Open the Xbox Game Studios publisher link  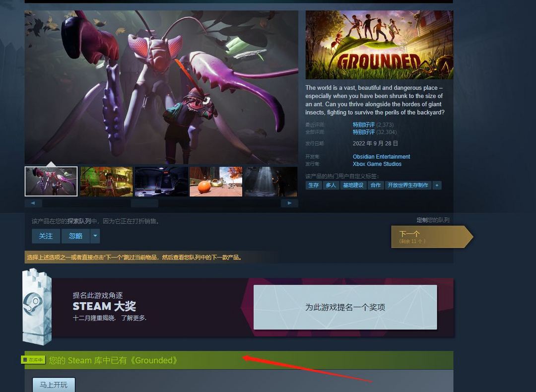click(x=377, y=164)
